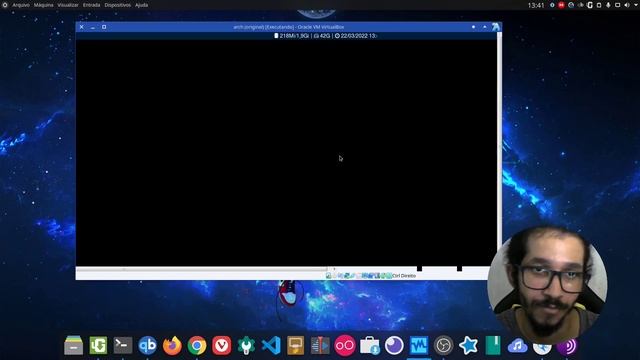Open the software store bag icon
Image resolution: width=640 pixels, height=360 pixels.
click(x=370, y=345)
